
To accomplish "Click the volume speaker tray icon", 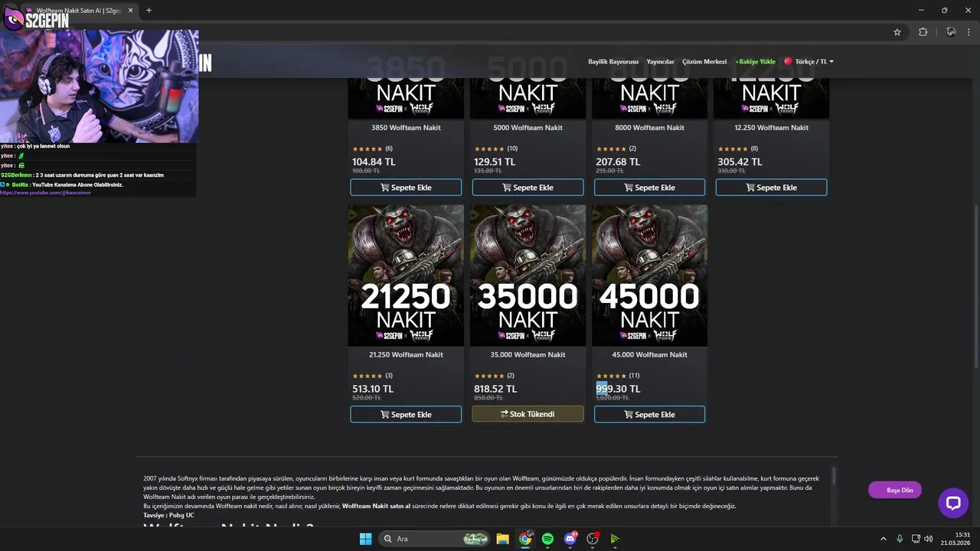I will [928, 539].
